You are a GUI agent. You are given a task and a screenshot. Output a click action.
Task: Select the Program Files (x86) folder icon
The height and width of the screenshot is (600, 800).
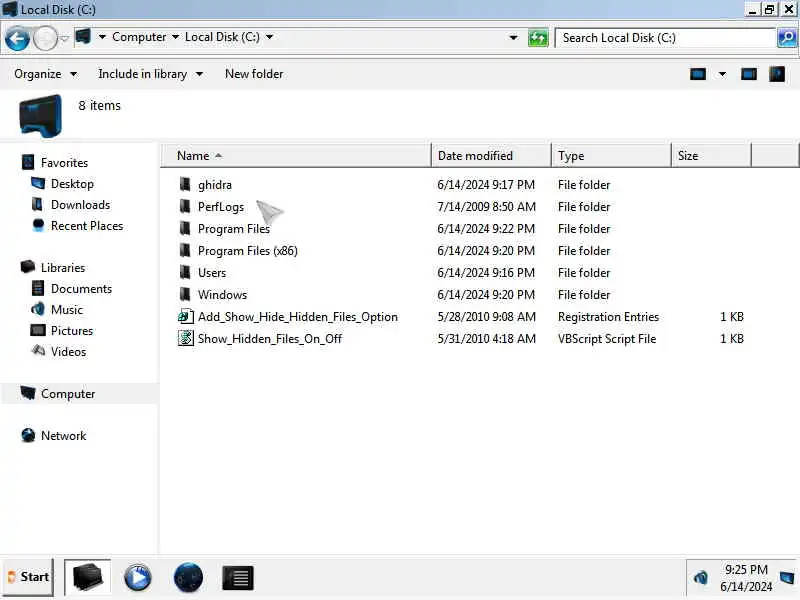[185, 250]
